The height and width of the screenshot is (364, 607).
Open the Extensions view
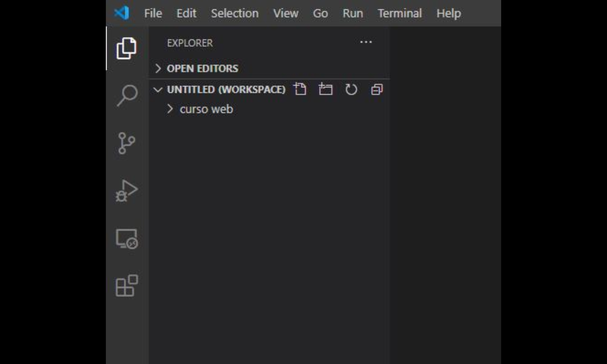pyautogui.click(x=127, y=286)
